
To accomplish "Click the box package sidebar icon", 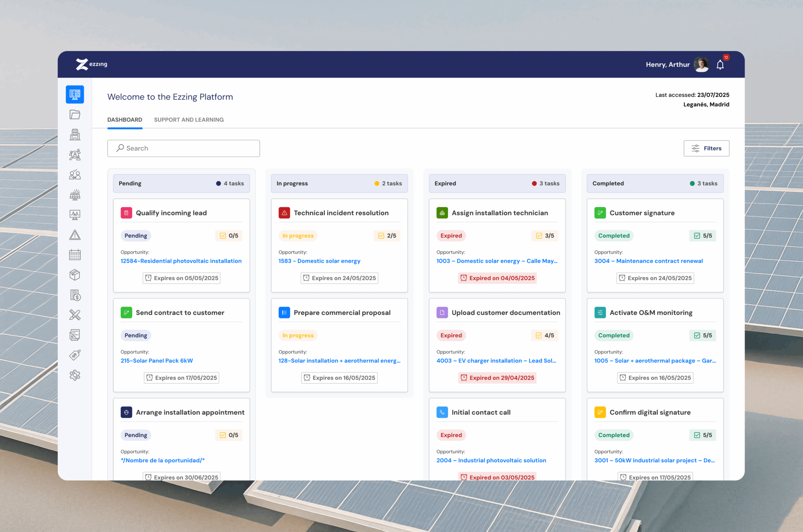I will [x=75, y=275].
